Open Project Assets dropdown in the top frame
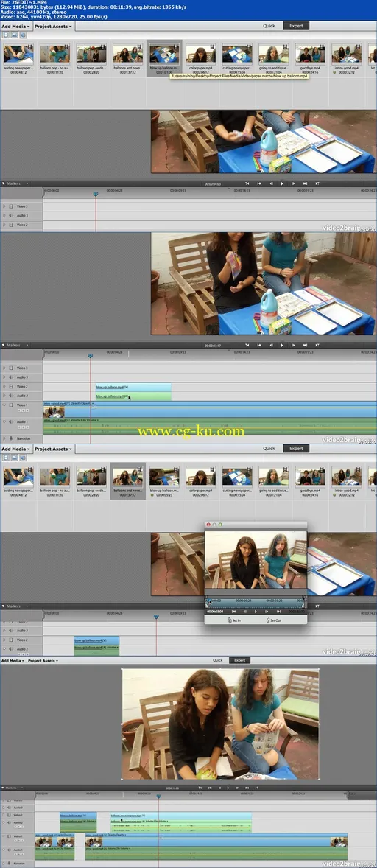This screenshot has height=868, width=377. 53,26
